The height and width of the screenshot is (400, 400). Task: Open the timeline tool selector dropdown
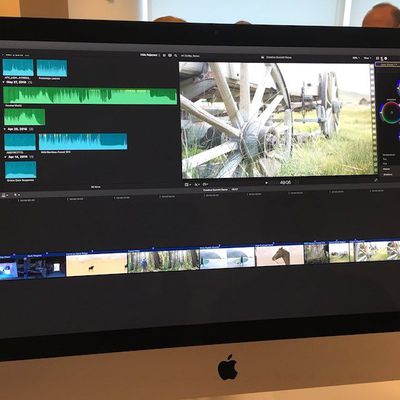[16, 195]
